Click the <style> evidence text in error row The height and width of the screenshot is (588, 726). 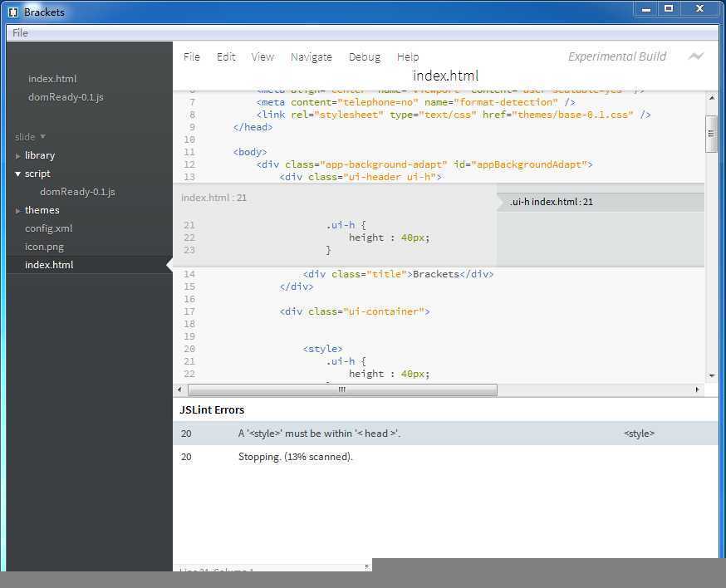pyautogui.click(x=639, y=434)
